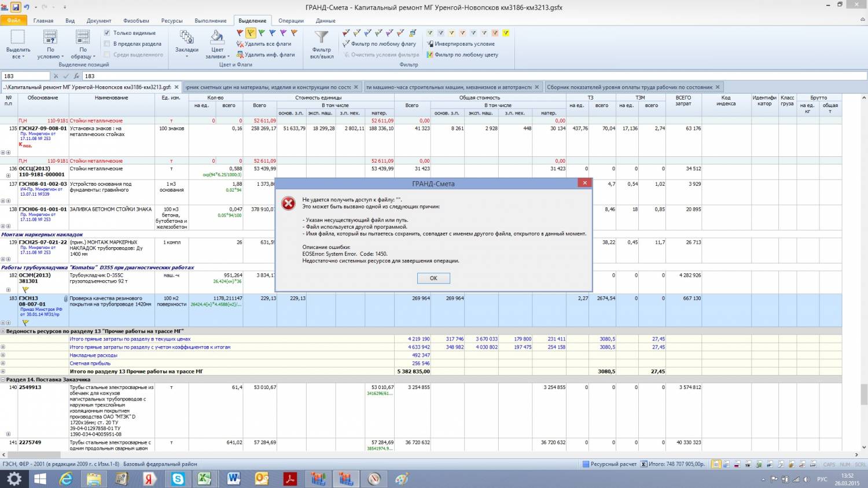
Task: Click Удалить все флаги
Action: click(267, 44)
